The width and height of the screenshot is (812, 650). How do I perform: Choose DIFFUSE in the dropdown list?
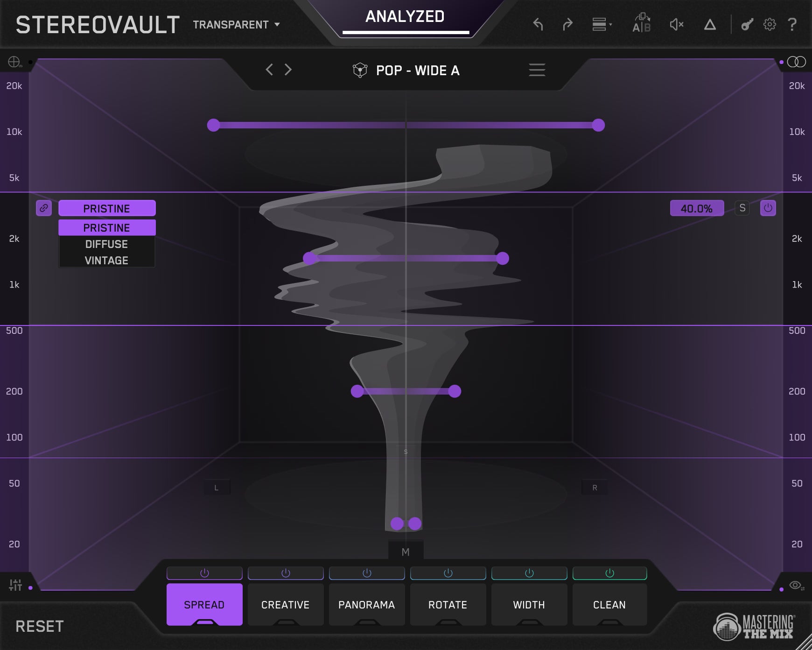107,244
